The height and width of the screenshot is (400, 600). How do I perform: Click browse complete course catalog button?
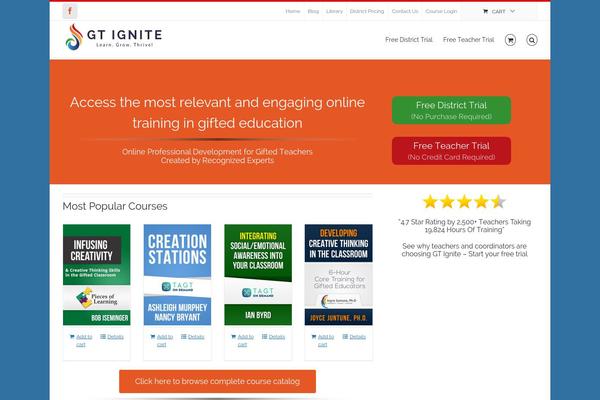[x=217, y=381]
